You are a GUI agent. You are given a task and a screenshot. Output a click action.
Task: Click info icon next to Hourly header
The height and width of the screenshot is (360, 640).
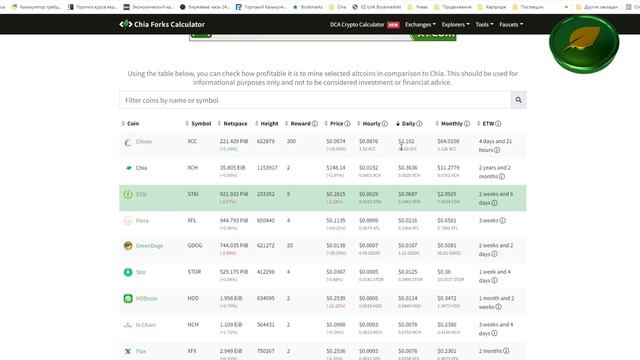pyautogui.click(x=384, y=124)
